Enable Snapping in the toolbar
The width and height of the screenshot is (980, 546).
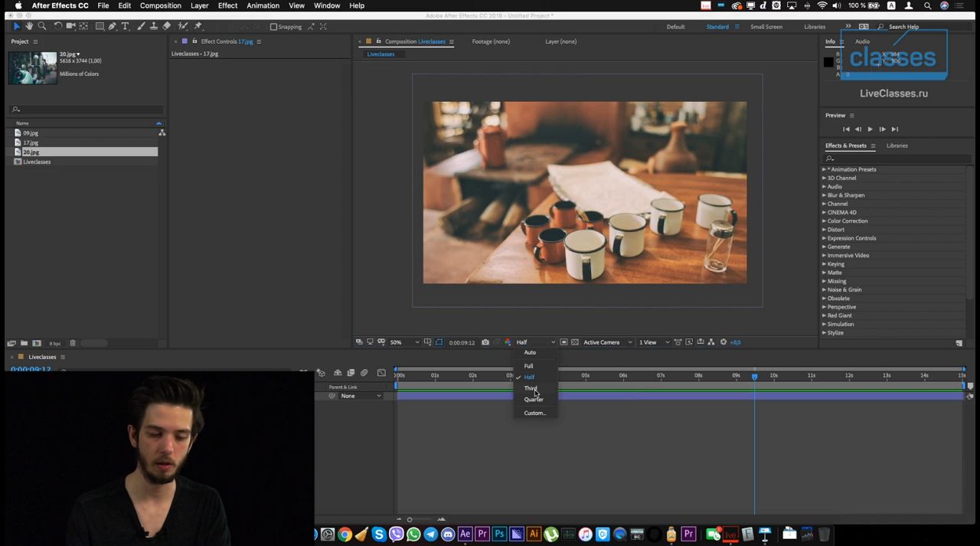[x=274, y=26]
